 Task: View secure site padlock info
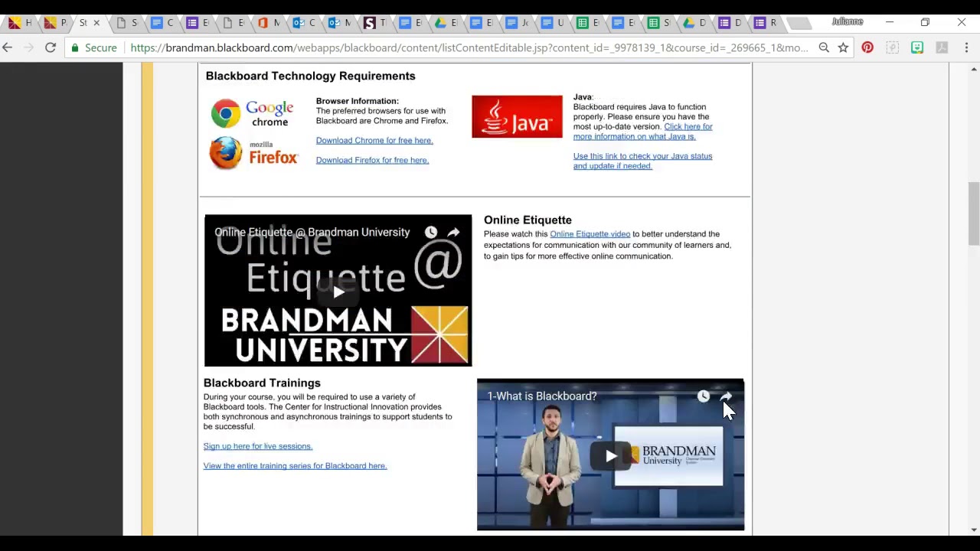[x=75, y=47]
